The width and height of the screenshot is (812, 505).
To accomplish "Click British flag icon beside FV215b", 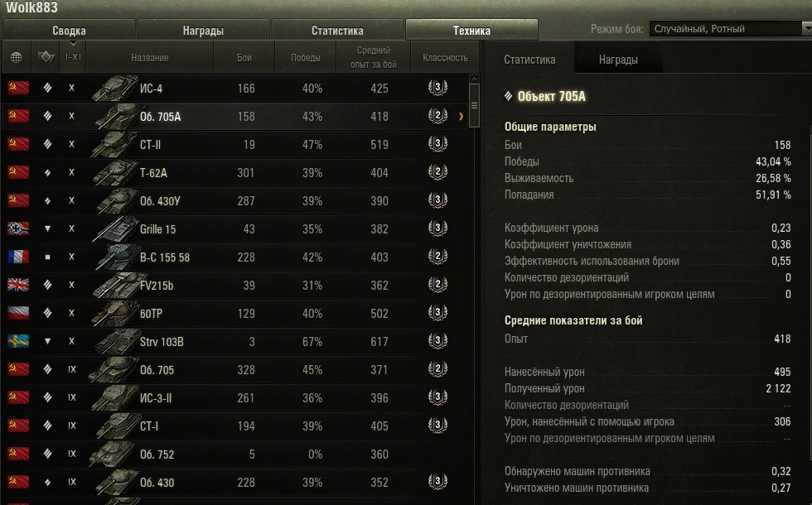I will (18, 285).
